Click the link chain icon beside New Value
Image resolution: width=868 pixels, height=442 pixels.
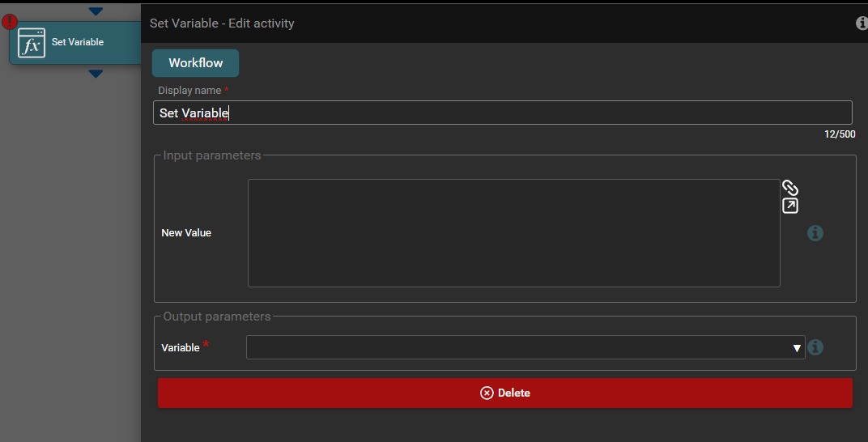pyautogui.click(x=790, y=187)
